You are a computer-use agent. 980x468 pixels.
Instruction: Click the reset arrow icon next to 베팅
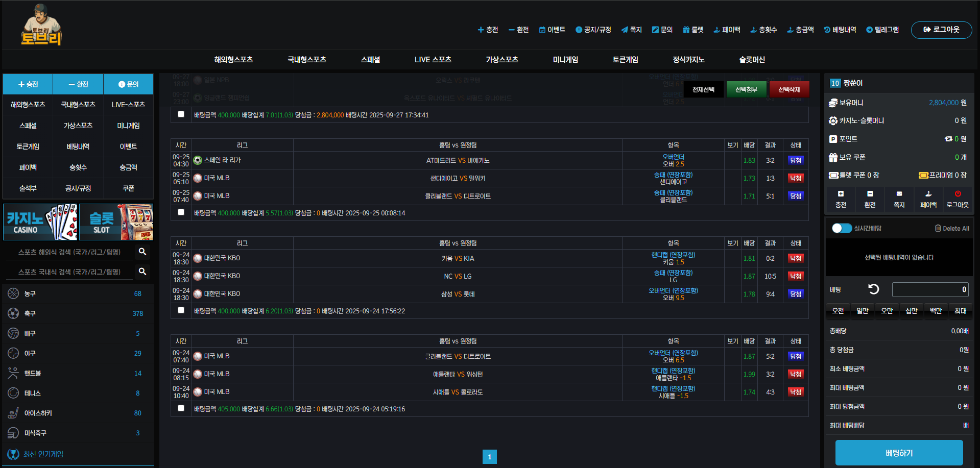point(873,289)
